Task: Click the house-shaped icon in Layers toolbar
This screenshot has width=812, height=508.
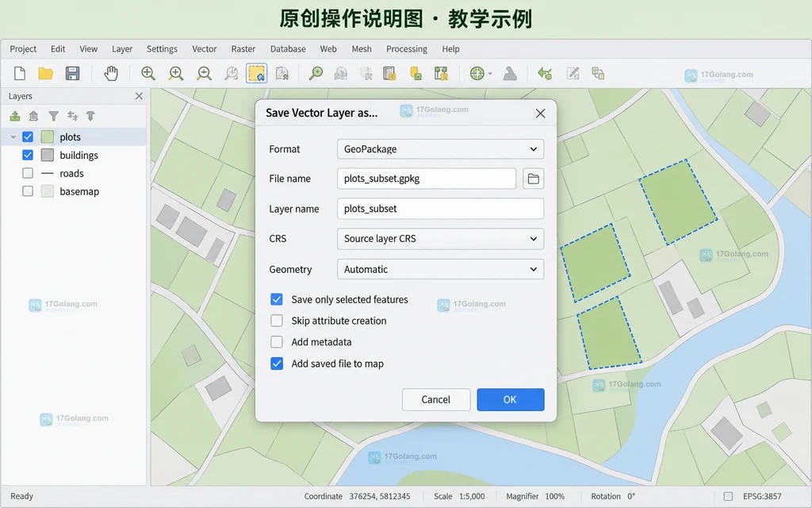Action: 33,116
